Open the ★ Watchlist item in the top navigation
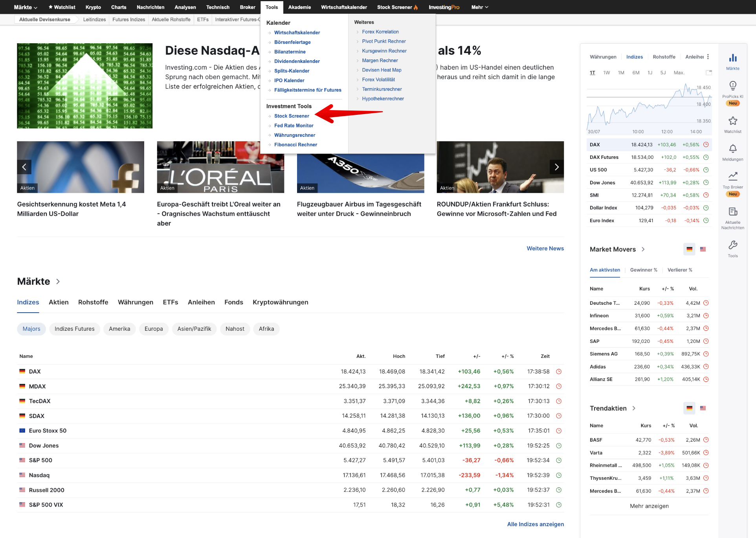756x538 pixels. click(x=62, y=7)
